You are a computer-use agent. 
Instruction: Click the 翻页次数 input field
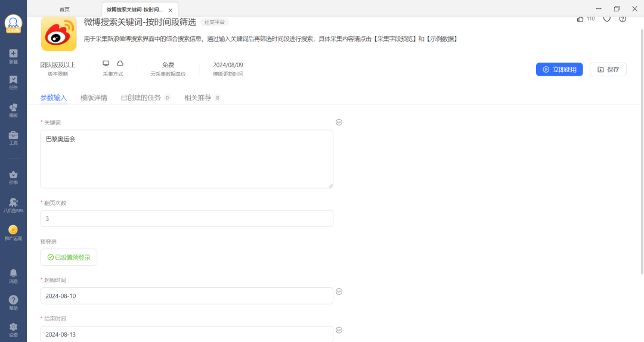click(187, 219)
